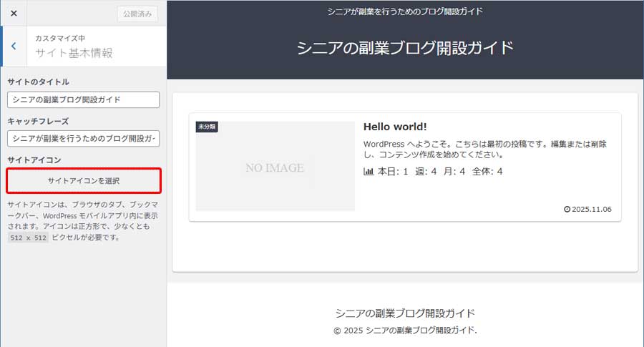The image size is (644, 347).
Task: Click the 未分類 category label
Action: coord(207,127)
